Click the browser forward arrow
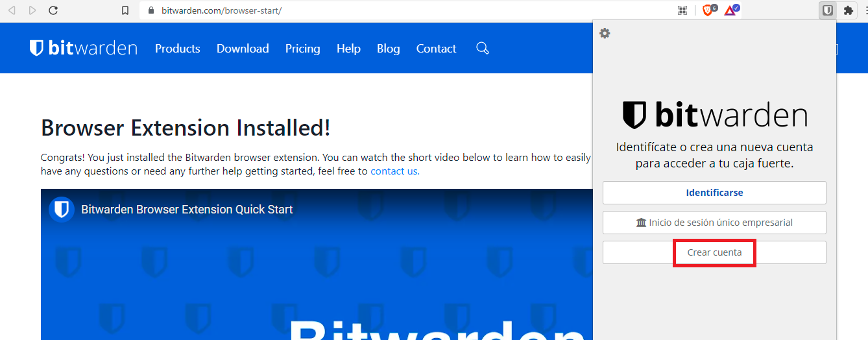 32,10
